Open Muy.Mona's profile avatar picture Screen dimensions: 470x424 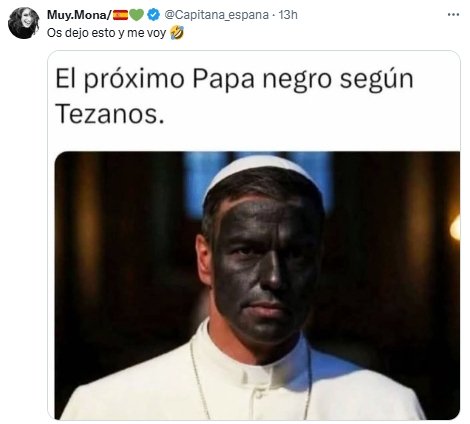tap(24, 23)
